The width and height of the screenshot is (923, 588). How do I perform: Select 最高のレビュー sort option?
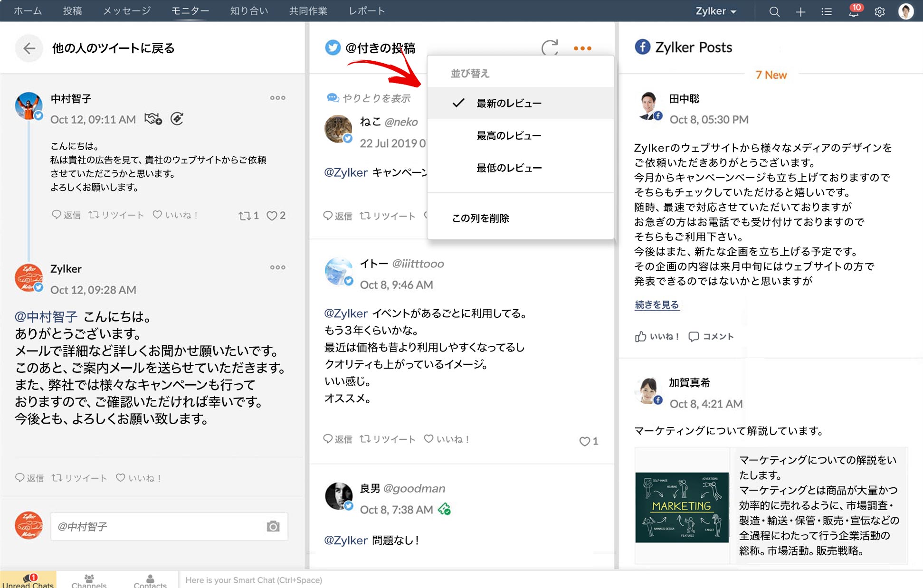pos(521,135)
